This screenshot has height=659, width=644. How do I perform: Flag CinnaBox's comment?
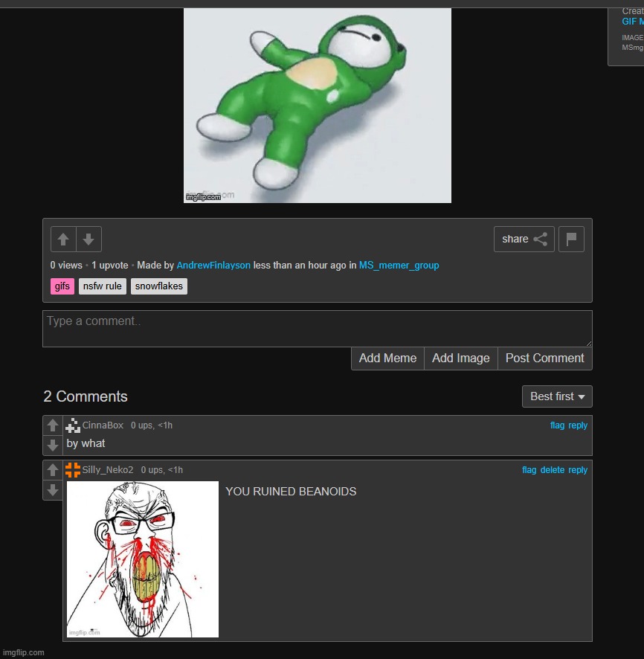(x=557, y=425)
